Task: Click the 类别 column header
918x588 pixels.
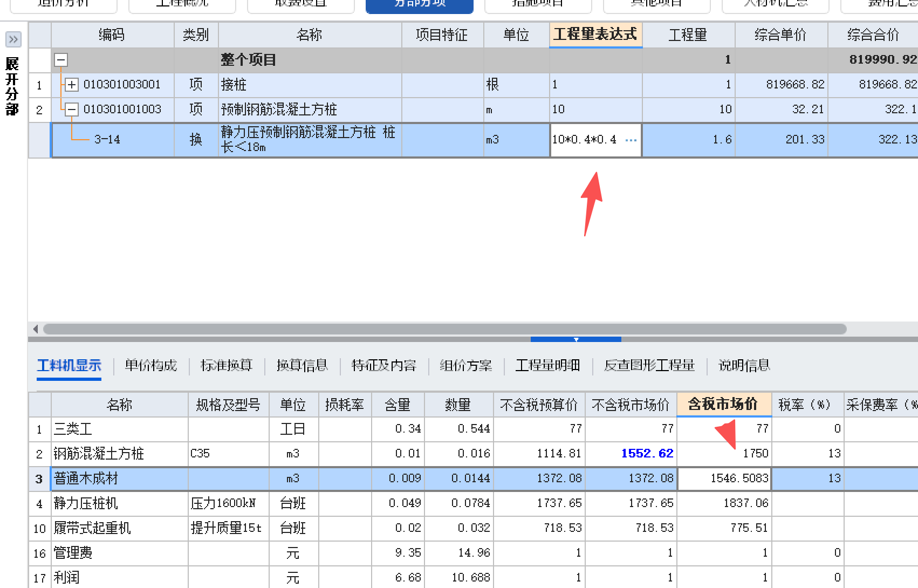Action: tap(196, 35)
